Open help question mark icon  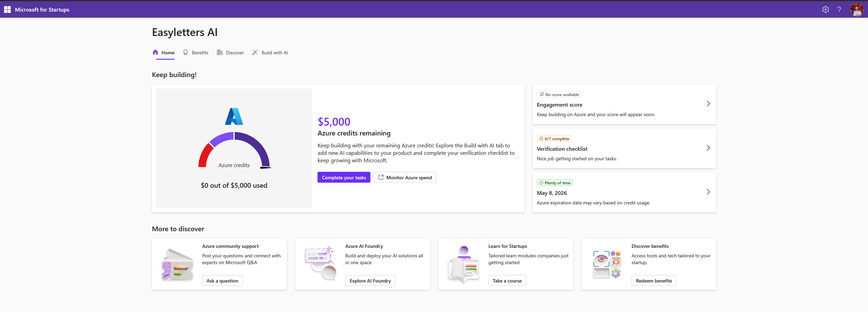pos(839,10)
